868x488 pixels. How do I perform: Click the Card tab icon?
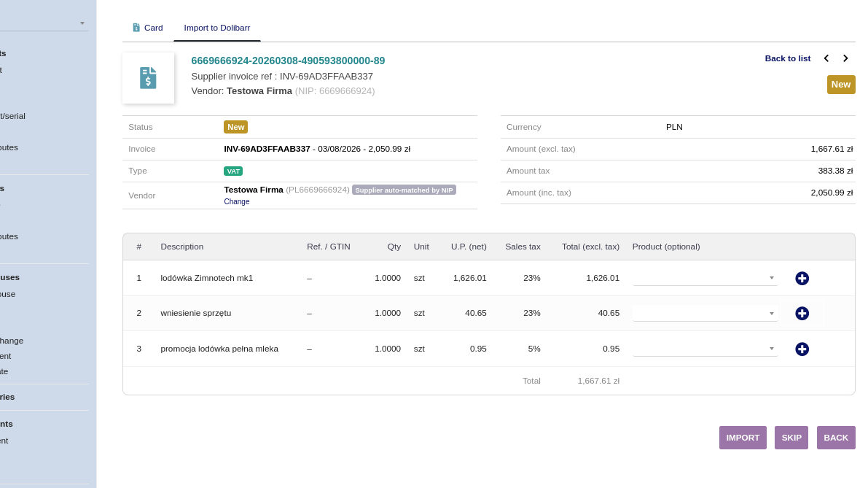tap(136, 28)
